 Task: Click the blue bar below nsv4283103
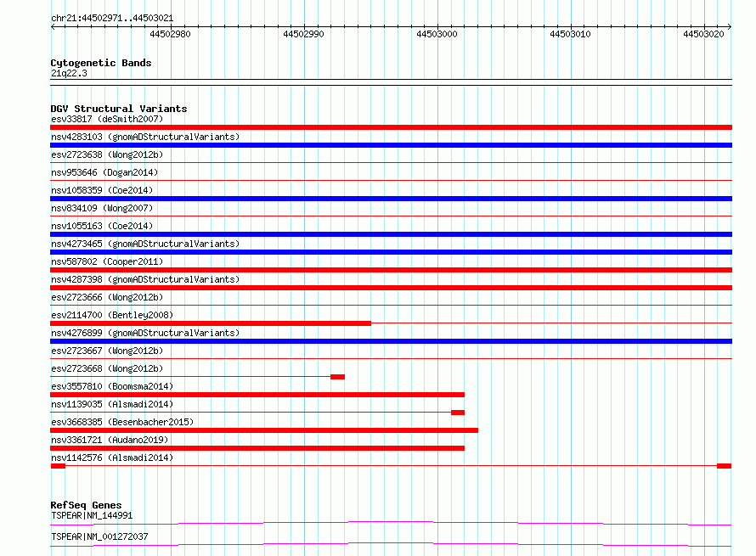coord(391,145)
